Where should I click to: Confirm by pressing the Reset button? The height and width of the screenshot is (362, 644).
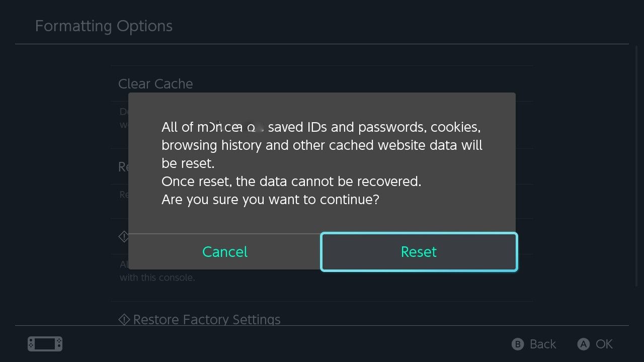coord(419,252)
